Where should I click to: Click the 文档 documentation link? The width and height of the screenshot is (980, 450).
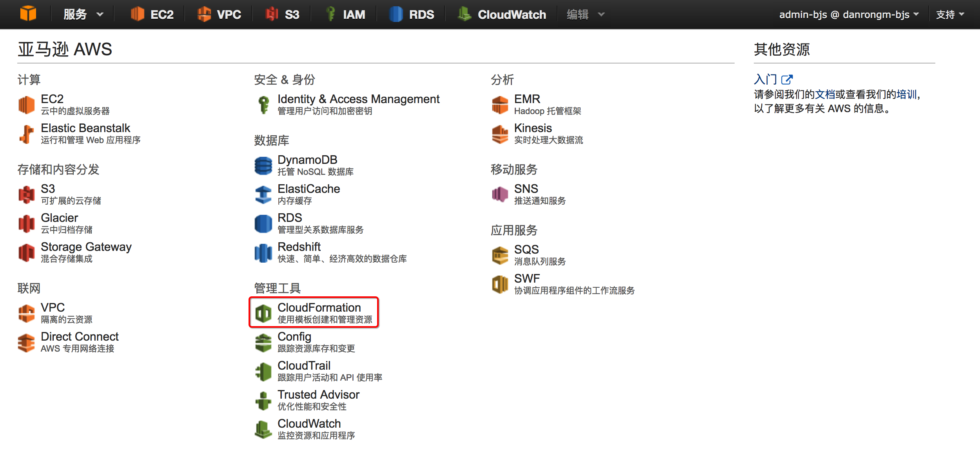click(x=825, y=94)
